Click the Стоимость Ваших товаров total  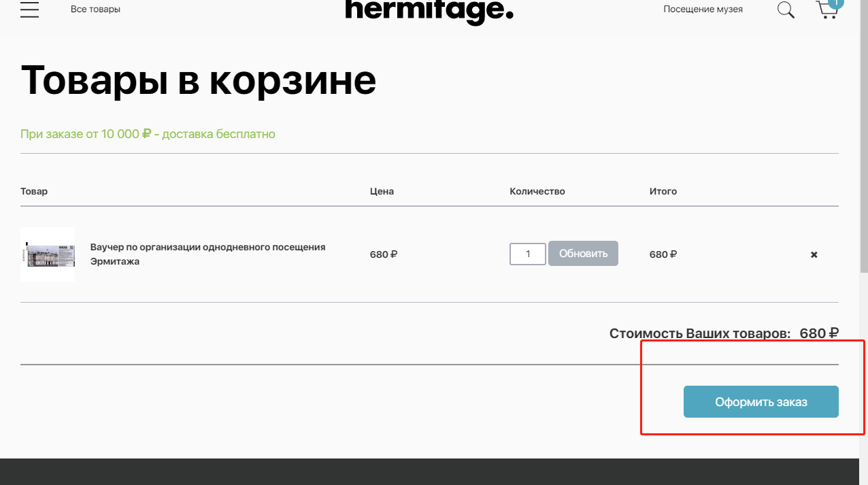724,333
